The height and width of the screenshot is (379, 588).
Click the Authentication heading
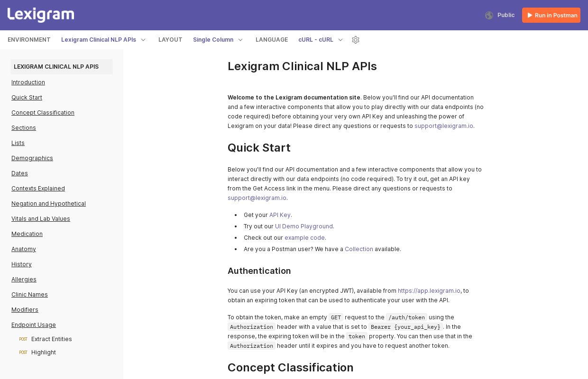(259, 271)
